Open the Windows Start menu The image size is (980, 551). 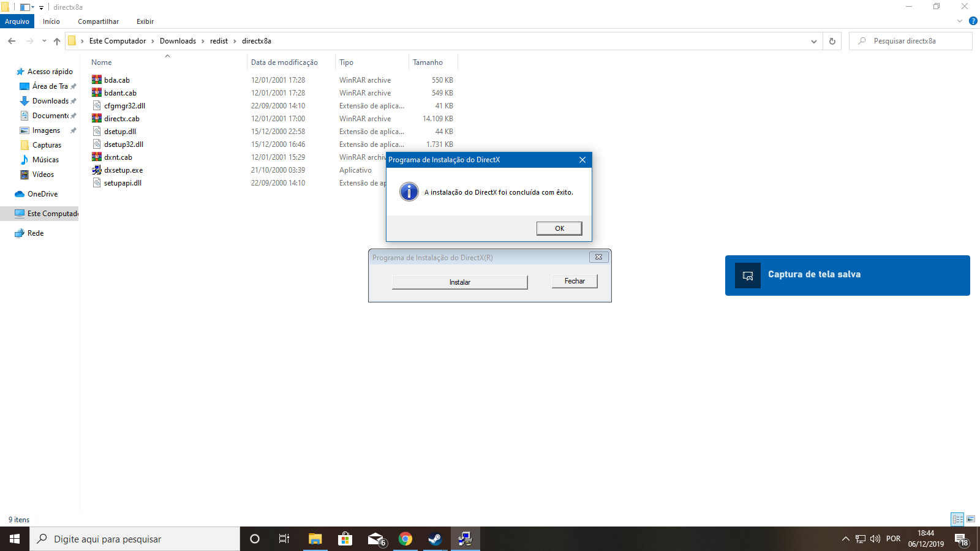tap(15, 539)
